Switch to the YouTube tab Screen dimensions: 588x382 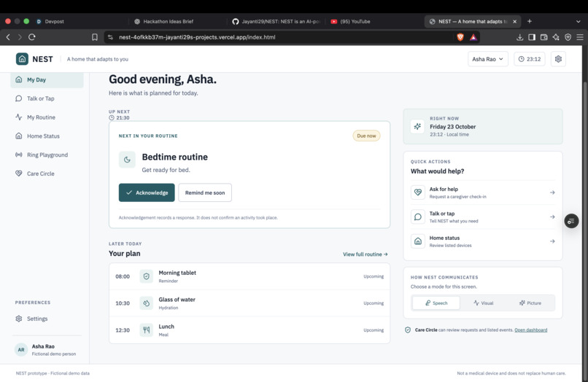[x=351, y=21]
